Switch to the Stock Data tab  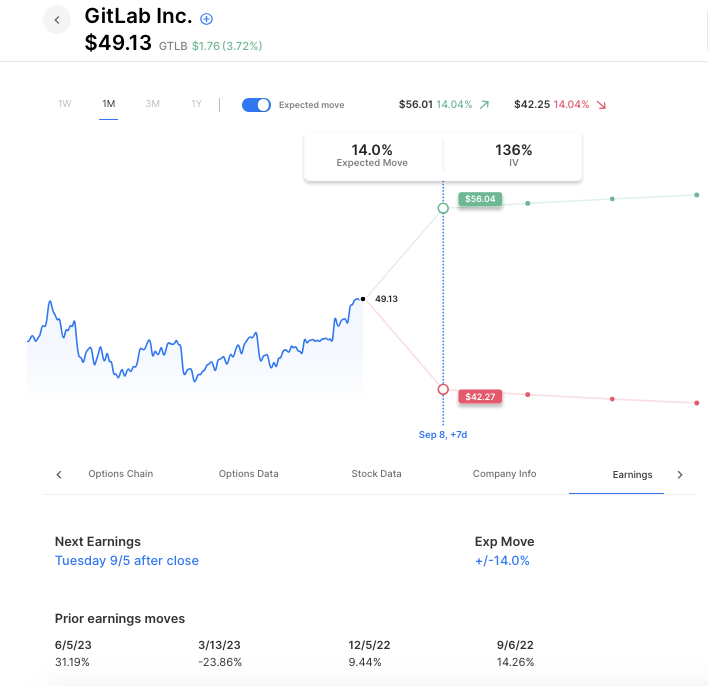(376, 474)
